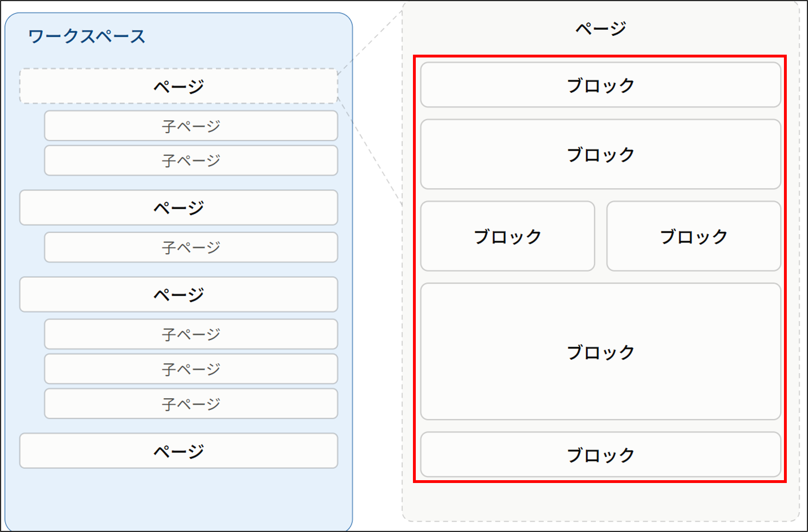Screen dimensions: 808x532
Task: Click the middle 子ページ under the third page
Action: (191, 369)
